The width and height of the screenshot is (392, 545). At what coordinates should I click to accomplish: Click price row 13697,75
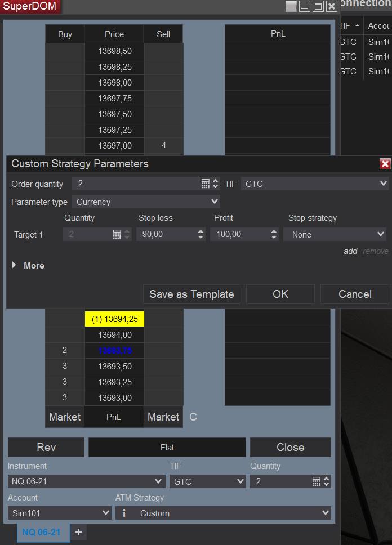[115, 99]
